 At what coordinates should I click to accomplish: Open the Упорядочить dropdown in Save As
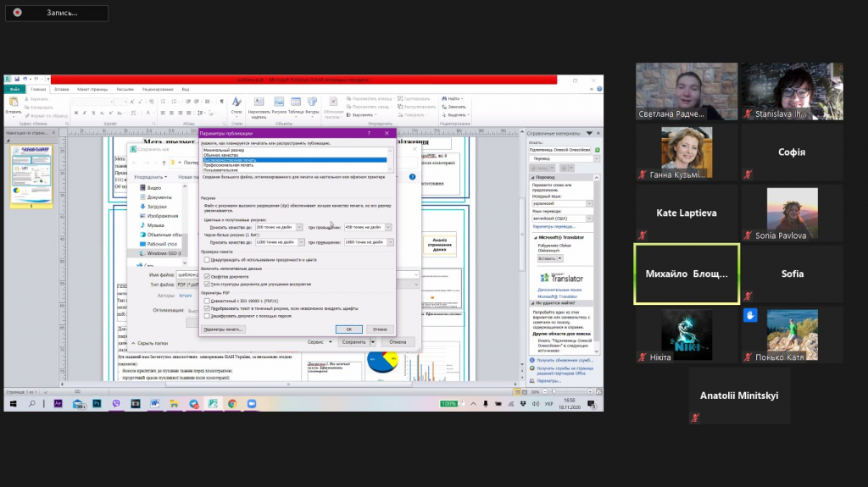click(x=150, y=177)
